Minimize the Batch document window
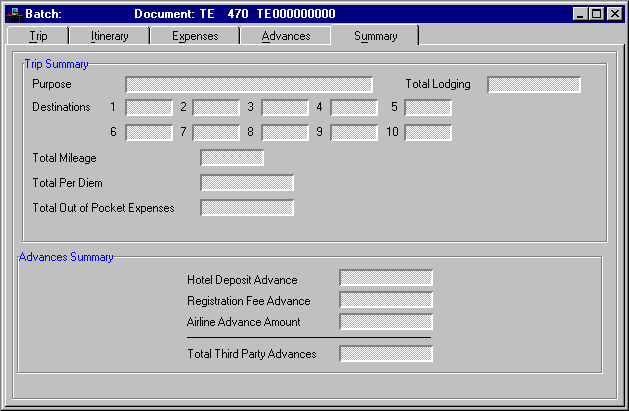The image size is (629, 411). click(580, 14)
